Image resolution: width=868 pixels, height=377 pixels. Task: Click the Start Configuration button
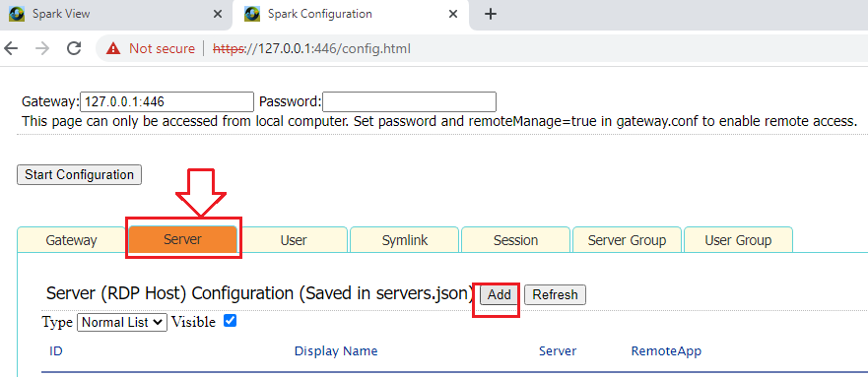point(79,174)
